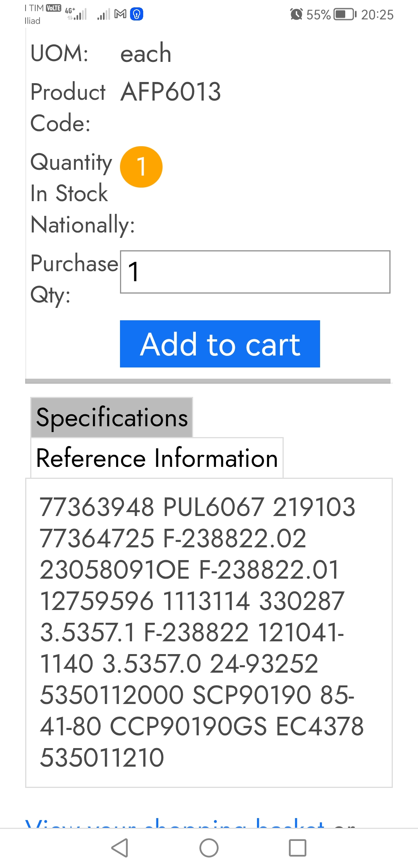This screenshot has width=418, height=868.
Task: Tap the VoLTE indicator badge
Action: point(53,8)
